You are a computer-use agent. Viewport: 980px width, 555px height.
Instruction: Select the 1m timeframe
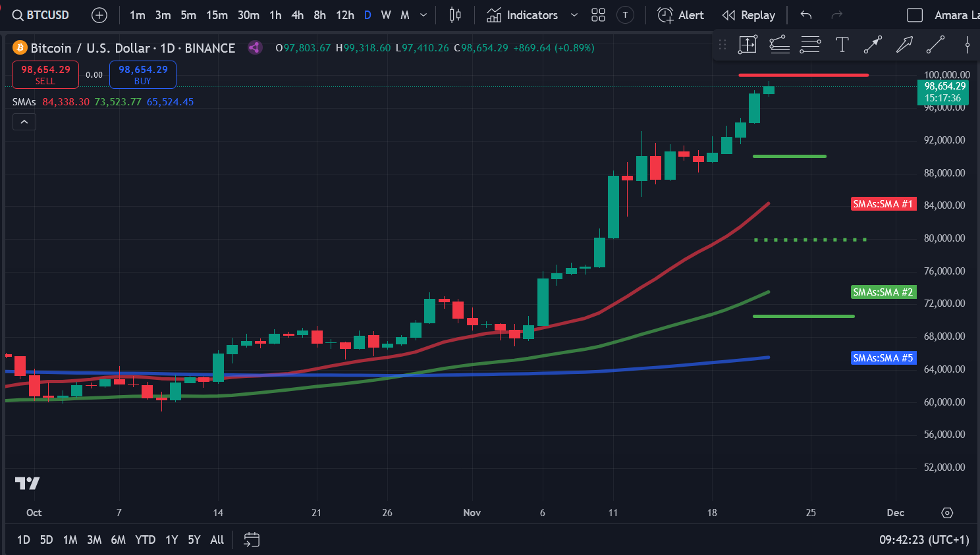[137, 15]
